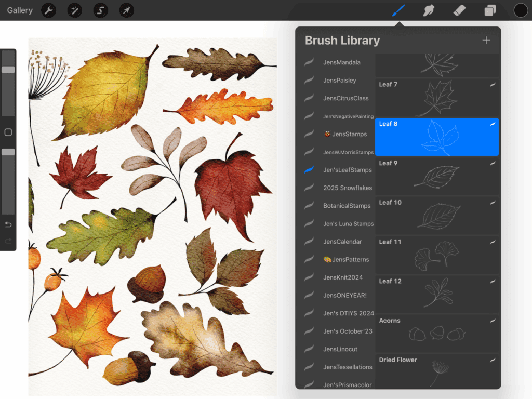This screenshot has width=532, height=399.
Task: Tap the Brush Library title
Action: pyautogui.click(x=342, y=41)
